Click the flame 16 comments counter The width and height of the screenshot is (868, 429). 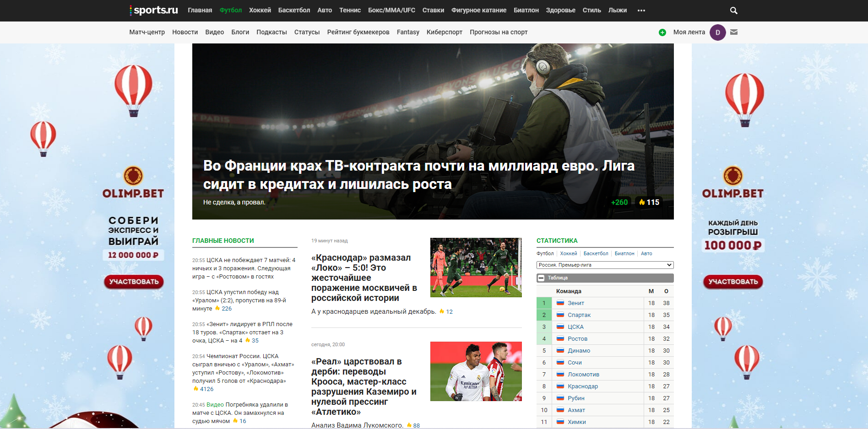[x=239, y=421]
